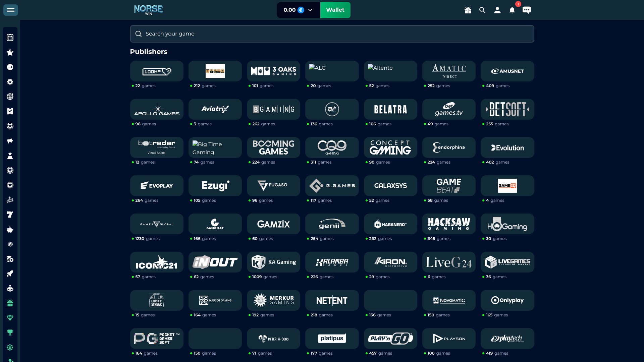Select the Amusnet publisher card
This screenshot has height=362, width=644.
[x=507, y=71]
